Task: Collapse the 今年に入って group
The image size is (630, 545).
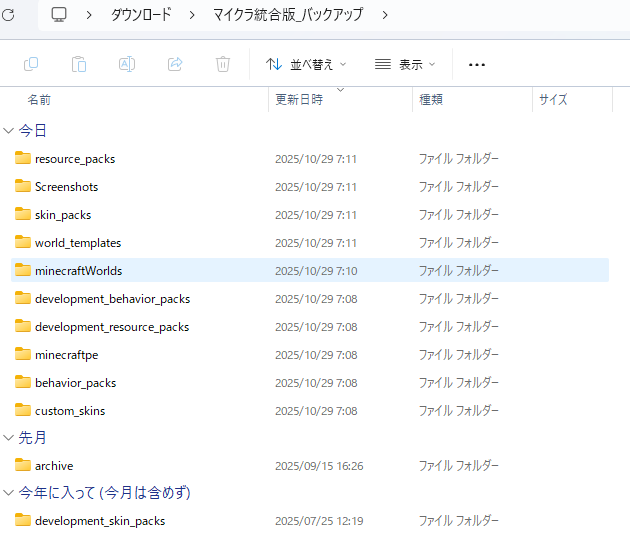Action: [9, 493]
